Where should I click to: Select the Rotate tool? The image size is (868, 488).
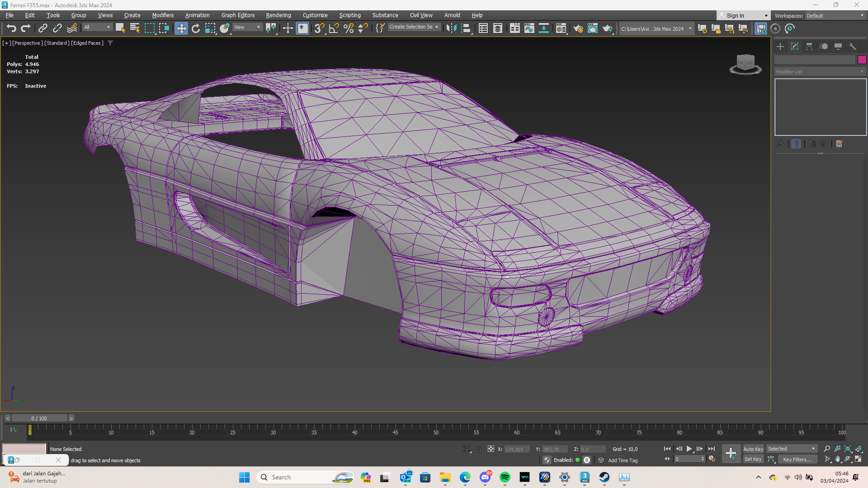[x=196, y=28]
